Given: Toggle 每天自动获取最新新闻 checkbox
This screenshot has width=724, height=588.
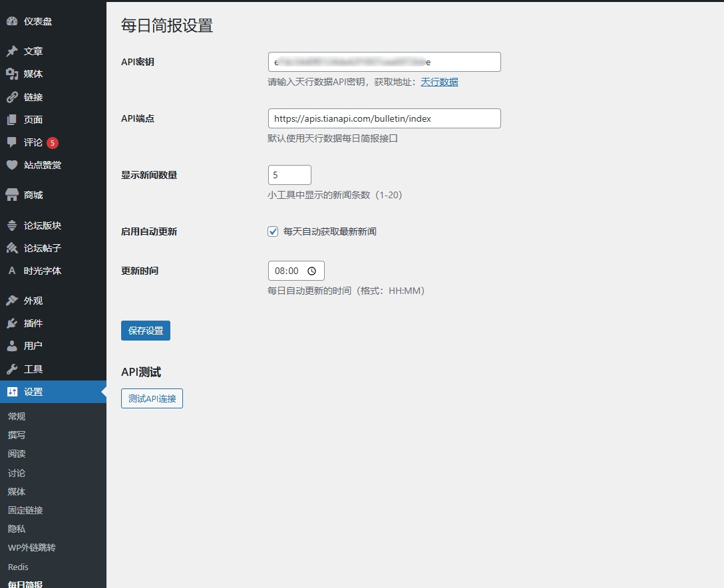Looking at the screenshot, I should [x=273, y=231].
